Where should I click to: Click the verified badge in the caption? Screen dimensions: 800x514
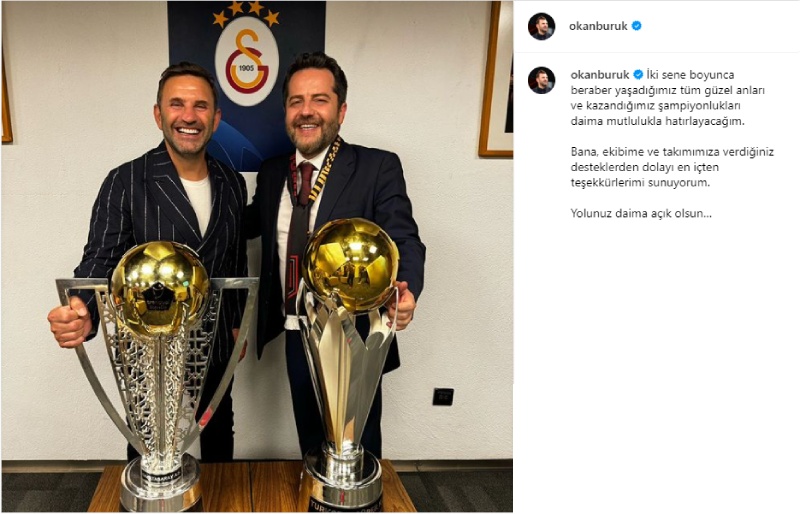click(638, 75)
